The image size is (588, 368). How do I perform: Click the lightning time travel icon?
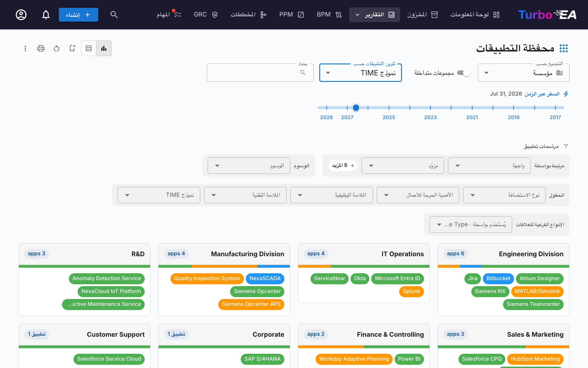tap(566, 94)
